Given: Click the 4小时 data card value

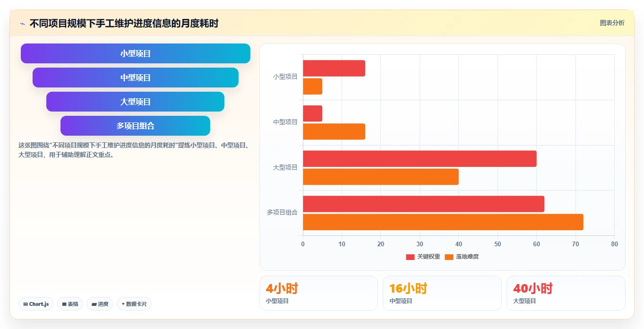Looking at the screenshot, I should point(282,288).
